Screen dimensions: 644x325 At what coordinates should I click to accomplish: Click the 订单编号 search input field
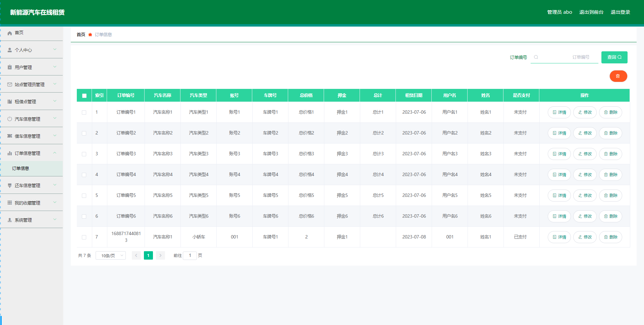[564, 57]
